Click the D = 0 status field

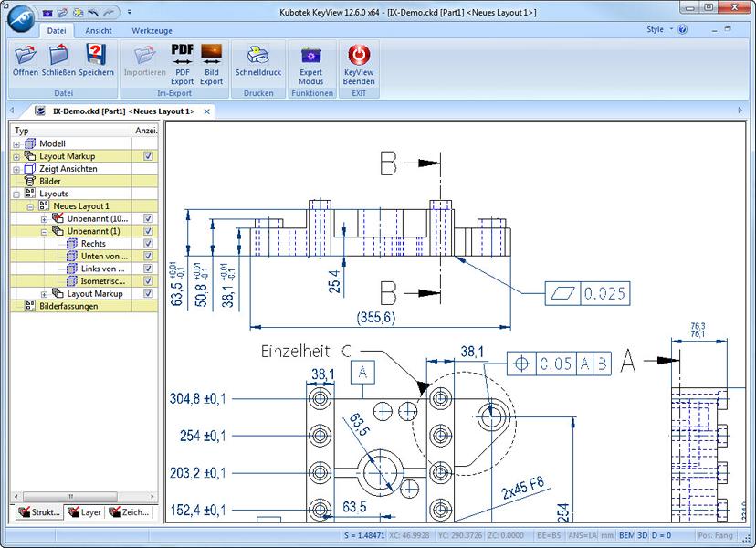pyautogui.click(x=661, y=535)
